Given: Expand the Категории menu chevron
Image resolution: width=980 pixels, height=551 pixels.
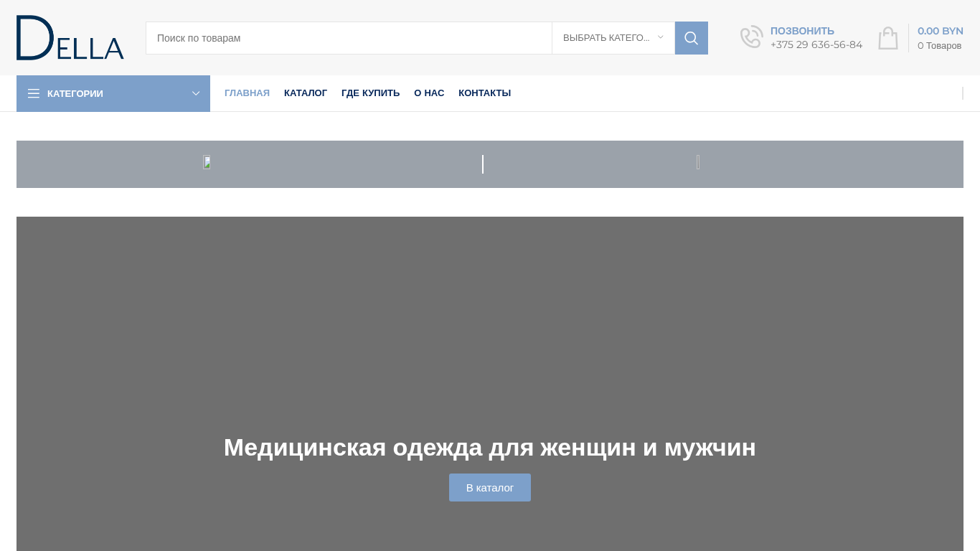Looking at the screenshot, I should pyautogui.click(x=196, y=93).
